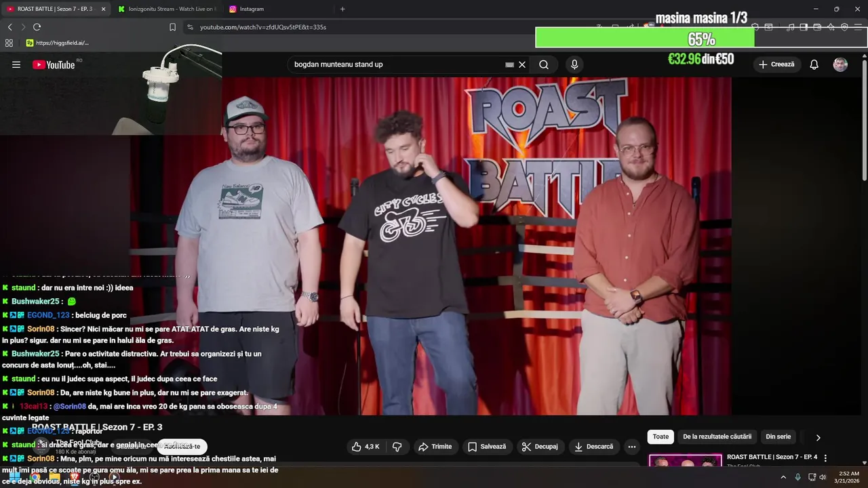
Task: Open the browser apps grid icon
Action: tap(9, 43)
